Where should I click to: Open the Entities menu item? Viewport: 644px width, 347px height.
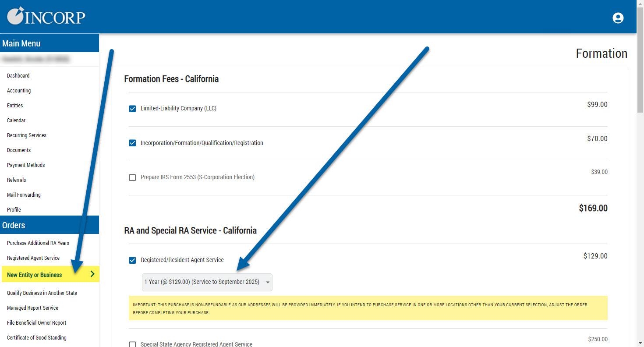coord(15,106)
